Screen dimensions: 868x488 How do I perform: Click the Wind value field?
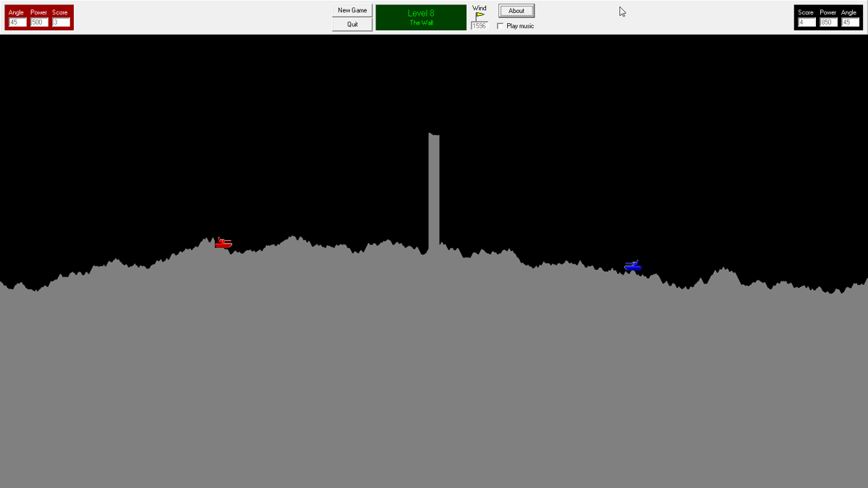pos(480,25)
